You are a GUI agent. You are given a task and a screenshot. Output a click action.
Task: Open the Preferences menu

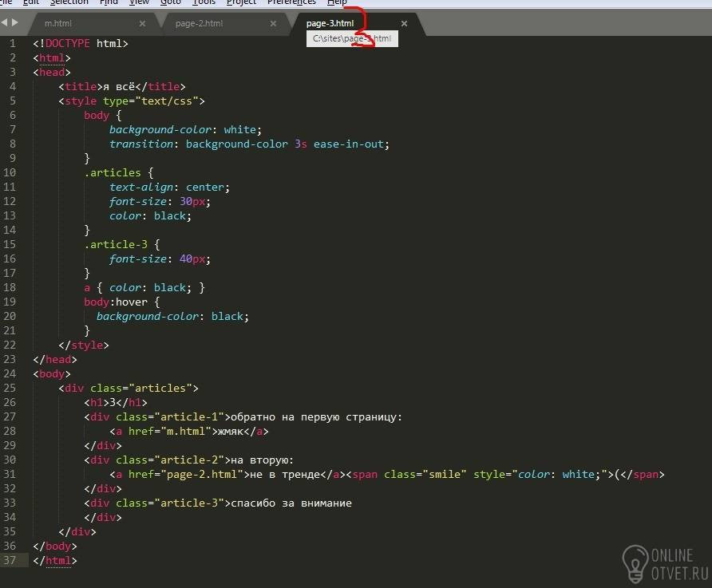[x=291, y=2]
